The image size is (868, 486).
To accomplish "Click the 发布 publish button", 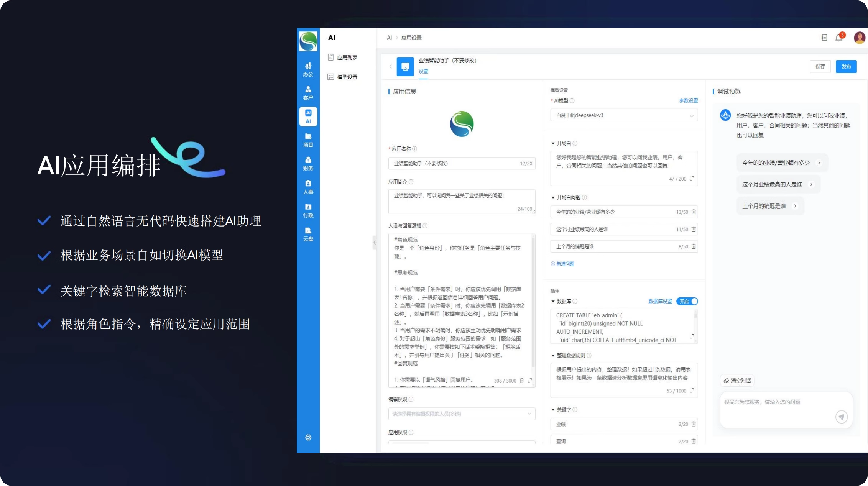I will 846,66.
